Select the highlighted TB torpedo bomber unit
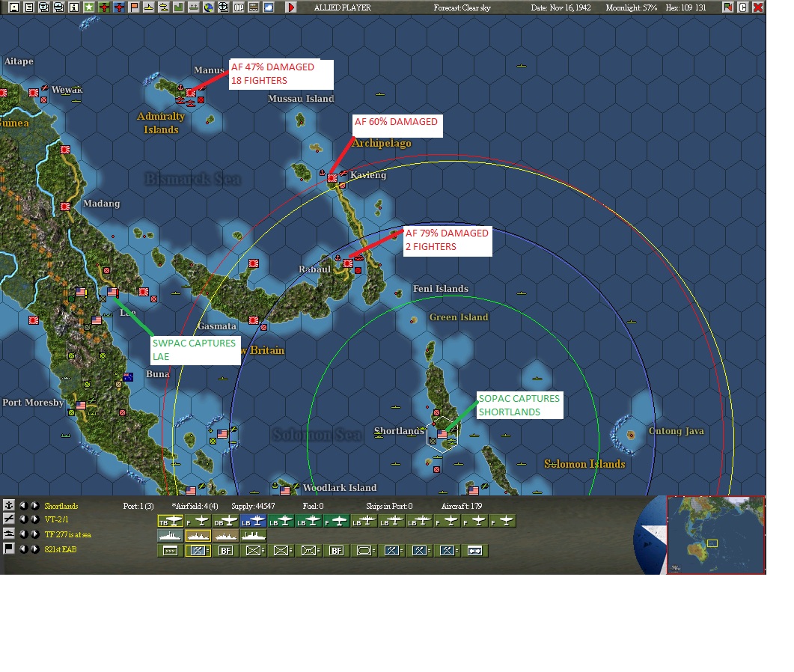This screenshot has width=794, height=672. point(170,521)
